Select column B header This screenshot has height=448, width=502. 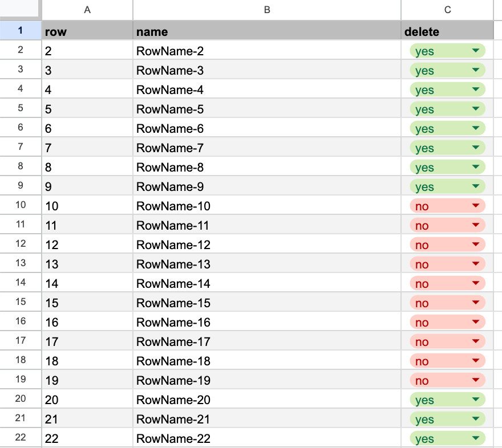(x=266, y=9)
